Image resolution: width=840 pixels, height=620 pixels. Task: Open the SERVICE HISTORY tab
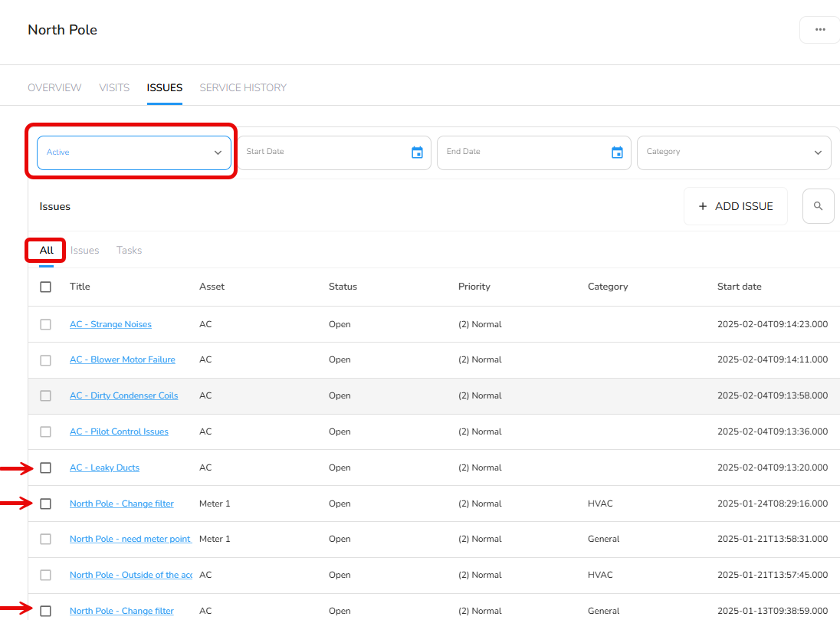(243, 87)
